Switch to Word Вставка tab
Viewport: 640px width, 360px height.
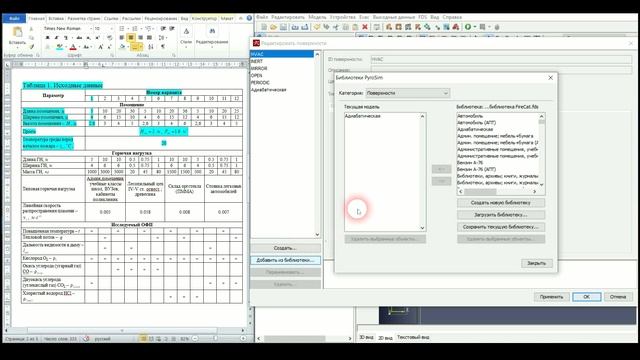pos(56,18)
